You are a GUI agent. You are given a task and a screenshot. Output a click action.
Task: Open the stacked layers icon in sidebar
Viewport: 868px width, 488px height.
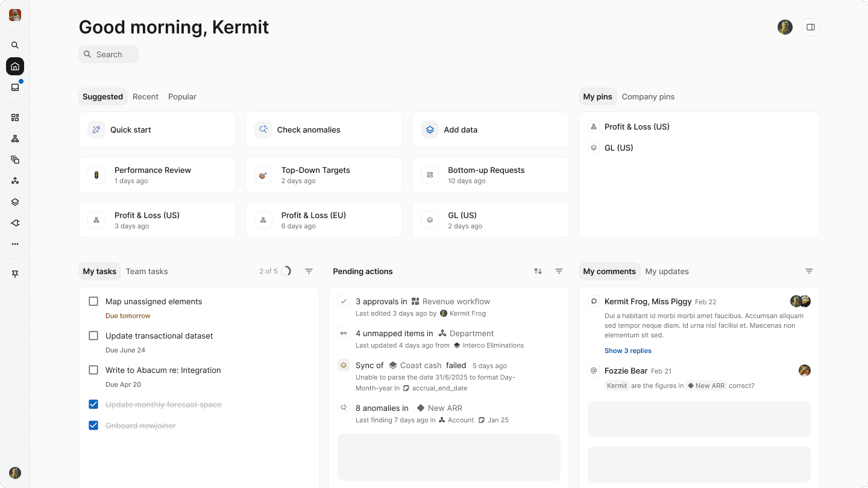pos(15,202)
